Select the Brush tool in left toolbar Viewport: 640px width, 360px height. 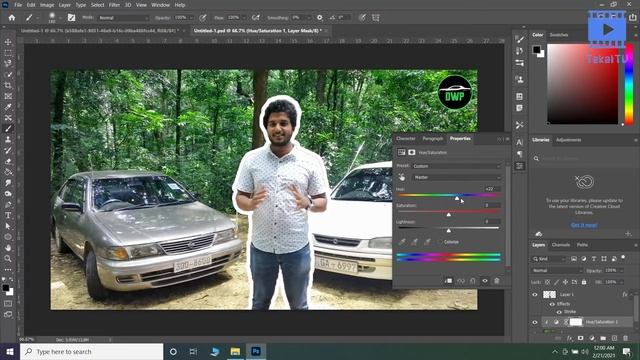coord(8,129)
